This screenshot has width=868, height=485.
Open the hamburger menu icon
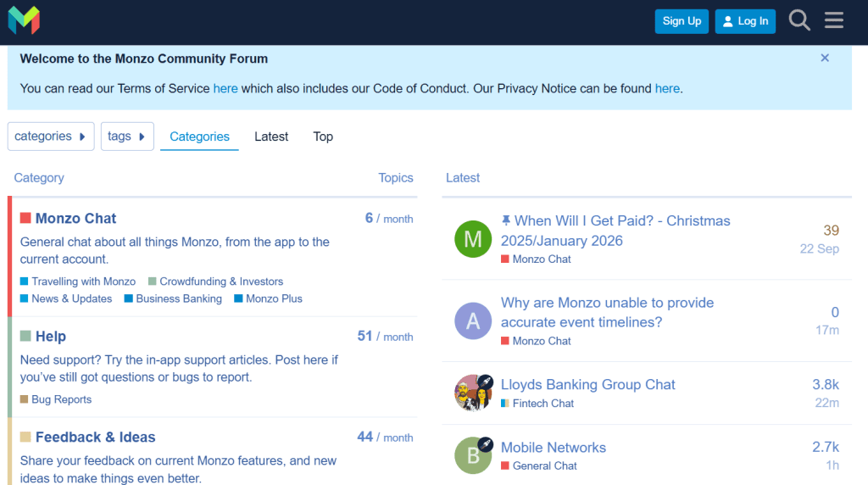tap(834, 20)
